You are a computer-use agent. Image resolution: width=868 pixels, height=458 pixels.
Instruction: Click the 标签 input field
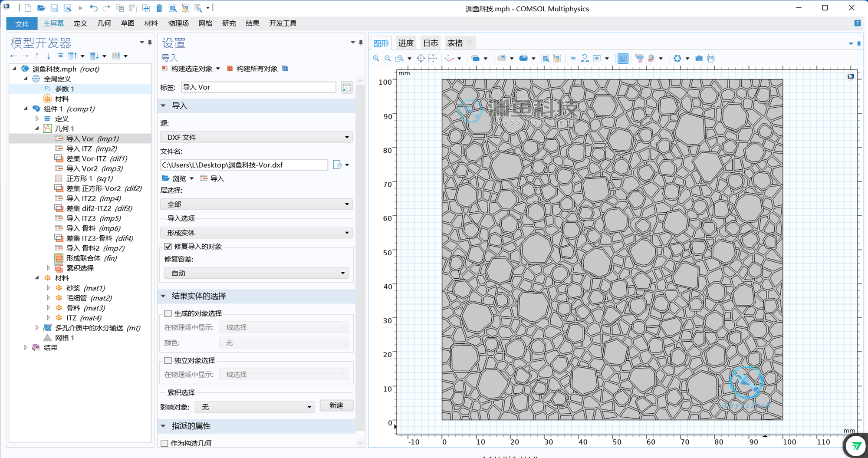[x=258, y=87]
